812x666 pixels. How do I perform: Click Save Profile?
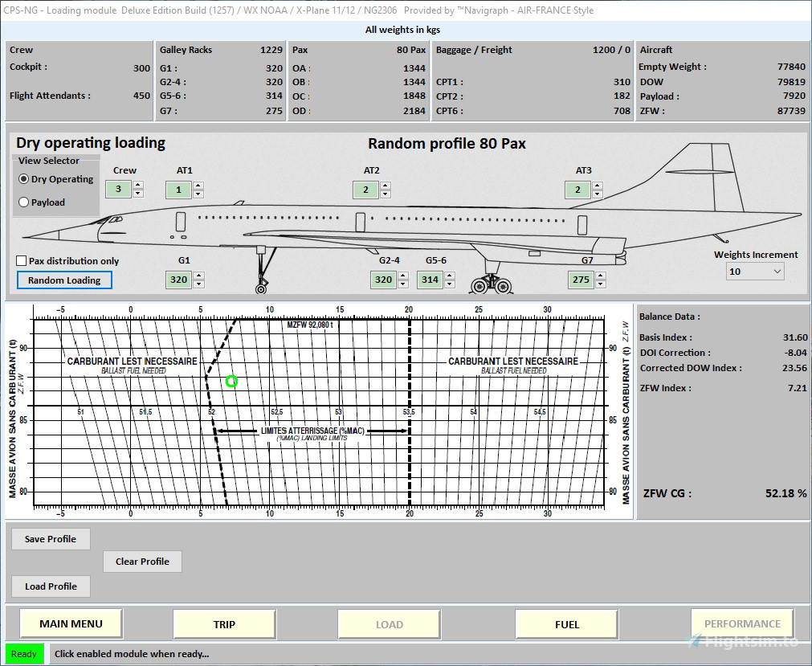point(50,539)
